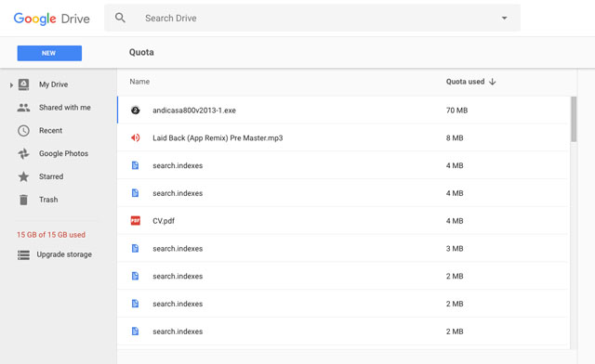Image resolution: width=595 pixels, height=364 pixels.
Task: Click the 3 MB quota value
Action: click(x=455, y=249)
